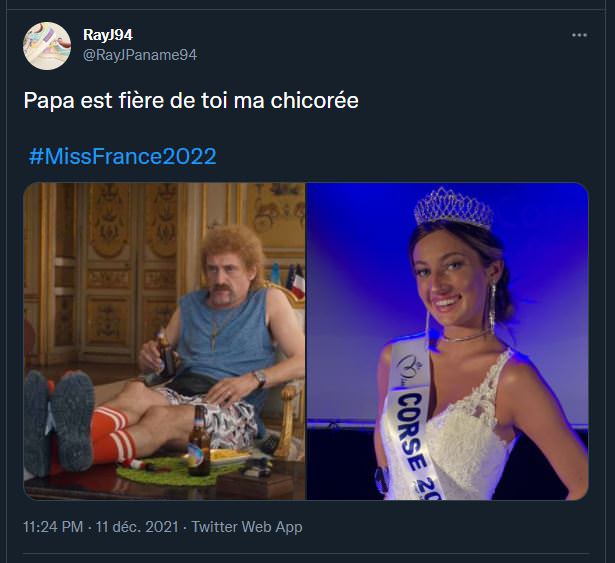Click the 11:24 PM timestamp

(53, 526)
